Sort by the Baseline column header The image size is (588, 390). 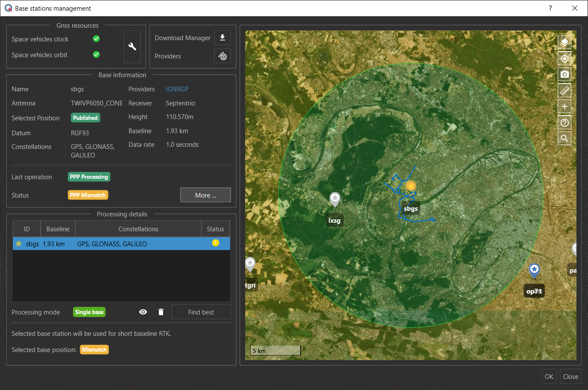(x=58, y=229)
